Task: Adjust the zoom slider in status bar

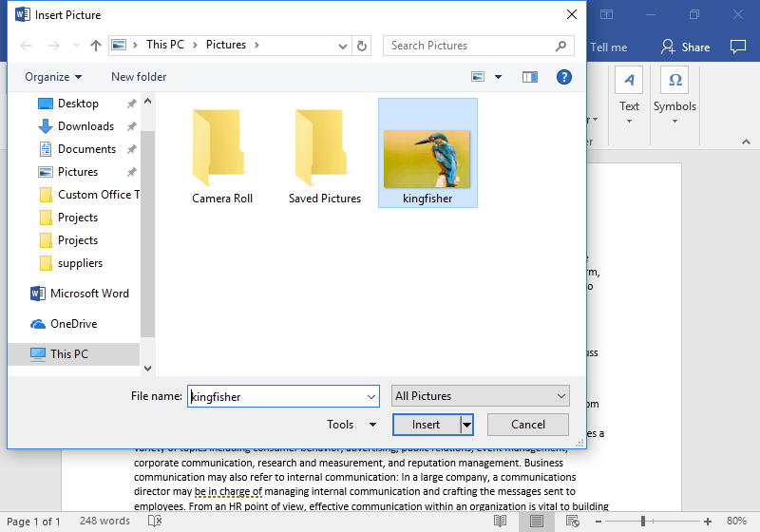Action: [x=644, y=522]
